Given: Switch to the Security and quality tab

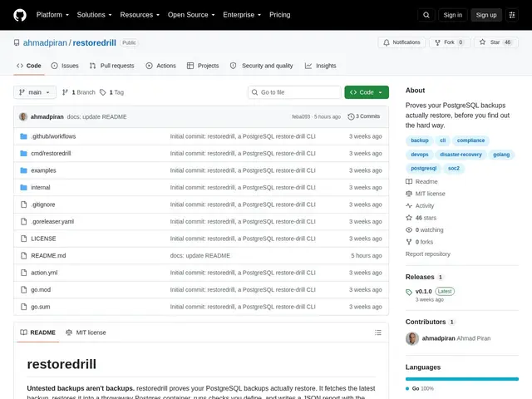Looking at the screenshot, I should [262, 66].
